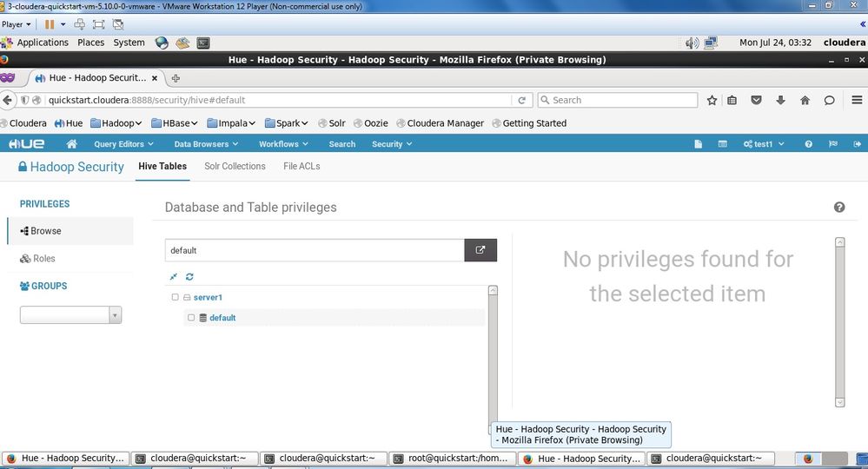Click the flag tour icon in Hue navbar
The width and height of the screenshot is (868, 469).
833,144
